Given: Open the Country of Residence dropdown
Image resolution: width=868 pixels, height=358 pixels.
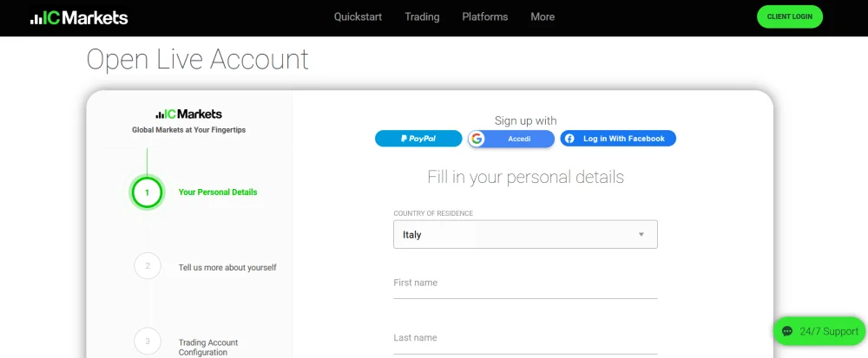Looking at the screenshot, I should coord(525,234).
